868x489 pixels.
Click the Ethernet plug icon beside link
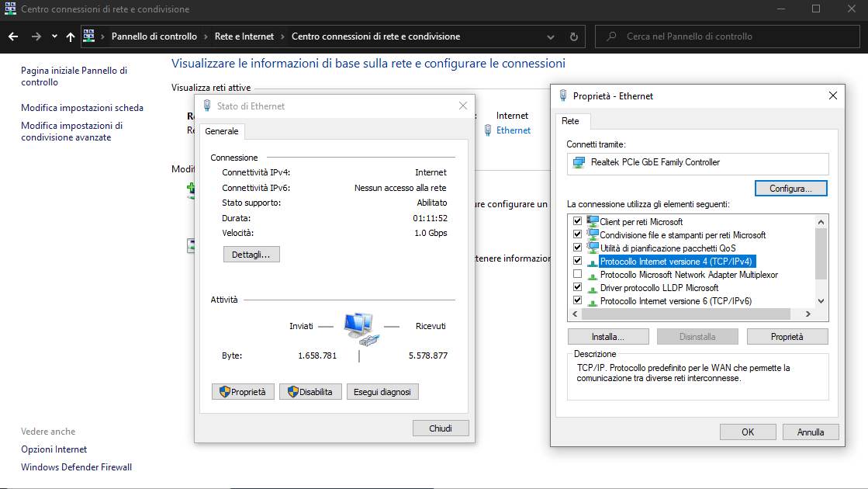[488, 130]
